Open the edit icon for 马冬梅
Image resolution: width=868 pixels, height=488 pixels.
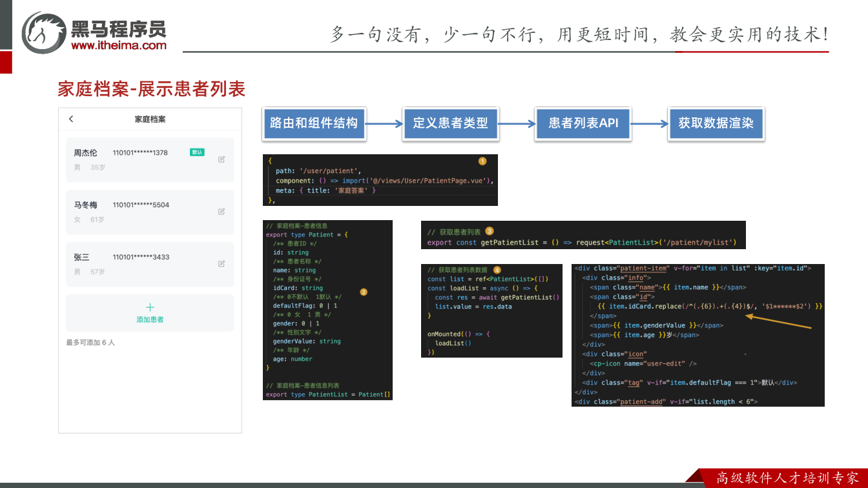[222, 211]
